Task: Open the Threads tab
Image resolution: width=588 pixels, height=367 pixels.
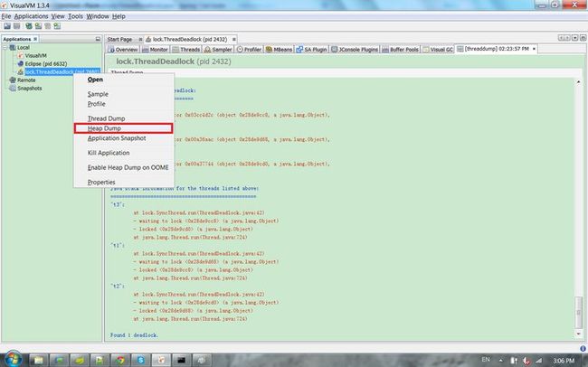Action: point(186,50)
